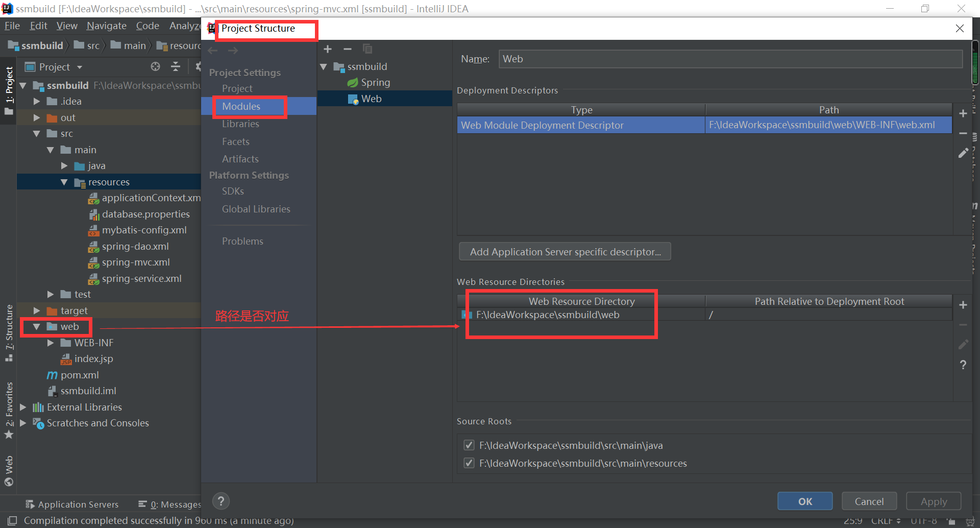980x528 pixels.
Task: Select Problems in settings list
Action: pyautogui.click(x=242, y=241)
